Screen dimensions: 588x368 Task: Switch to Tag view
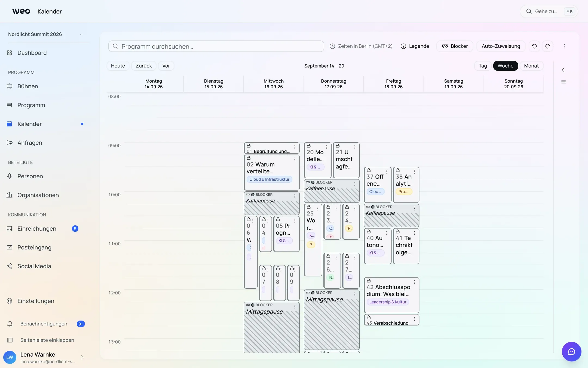click(483, 66)
